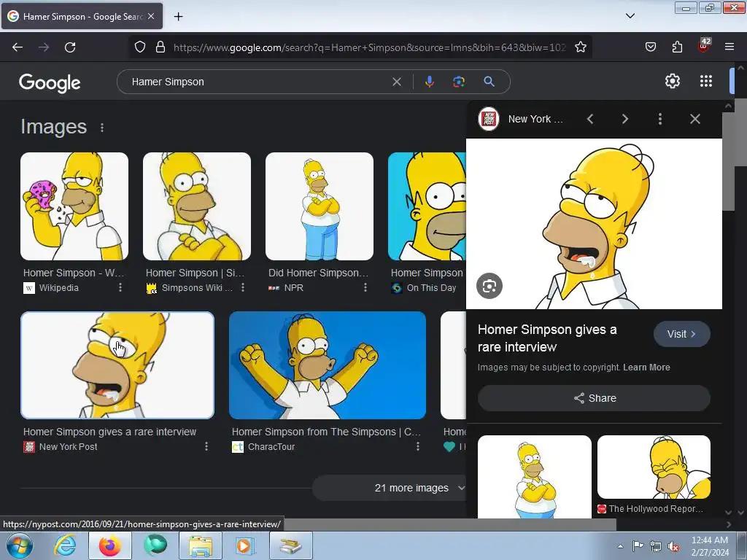Viewport: 747px width, 560px height.
Task: Share the previewed image
Action: (594, 398)
